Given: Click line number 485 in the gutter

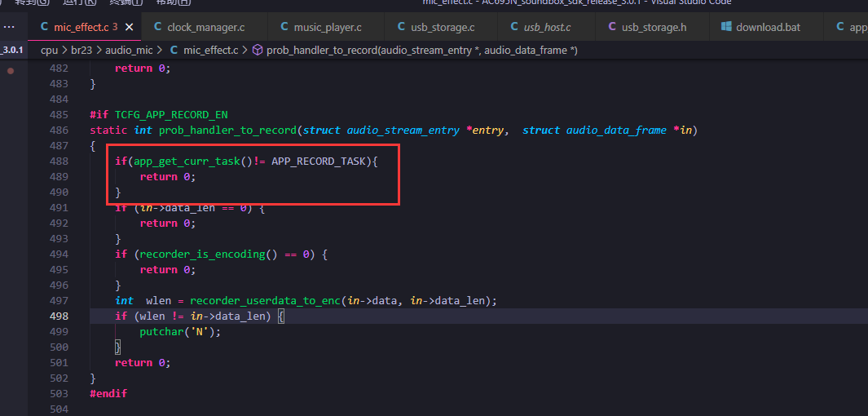Looking at the screenshot, I should coord(59,115).
